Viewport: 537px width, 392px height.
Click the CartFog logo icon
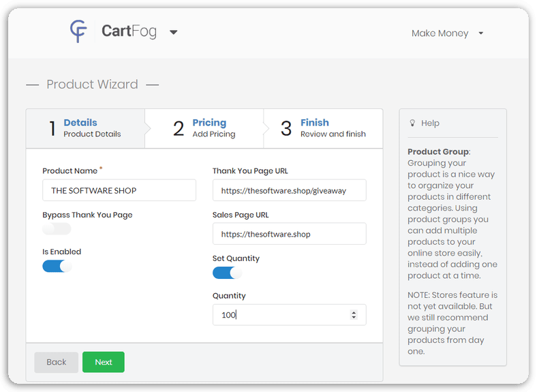tap(78, 31)
